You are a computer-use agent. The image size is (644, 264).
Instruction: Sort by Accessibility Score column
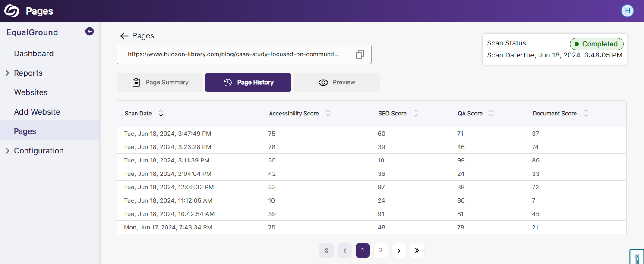[328, 114]
